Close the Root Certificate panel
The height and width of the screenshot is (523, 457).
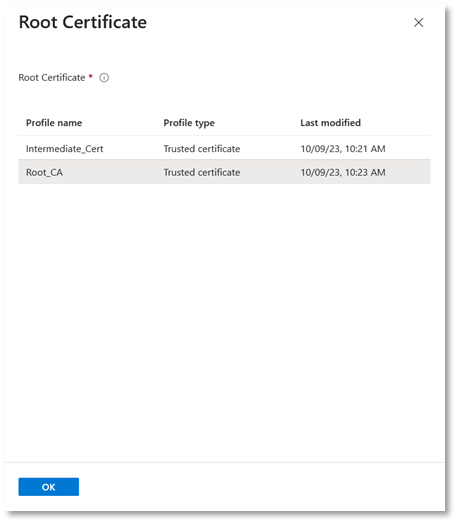418,23
